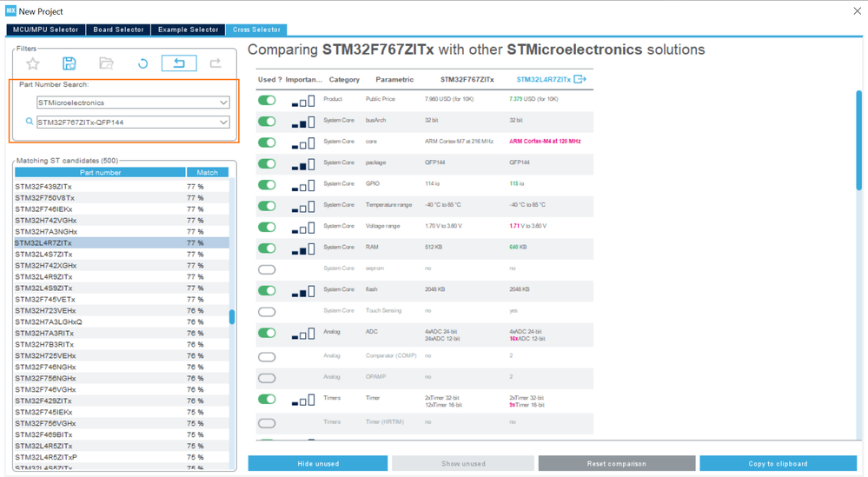Select candidate STM32F429ZITx
This screenshot has width=868, height=477.
point(122,401)
